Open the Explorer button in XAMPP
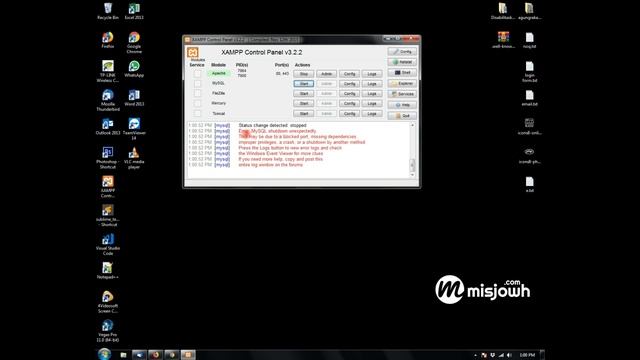Screen dimensions: 640x360 pyautogui.click(x=402, y=83)
